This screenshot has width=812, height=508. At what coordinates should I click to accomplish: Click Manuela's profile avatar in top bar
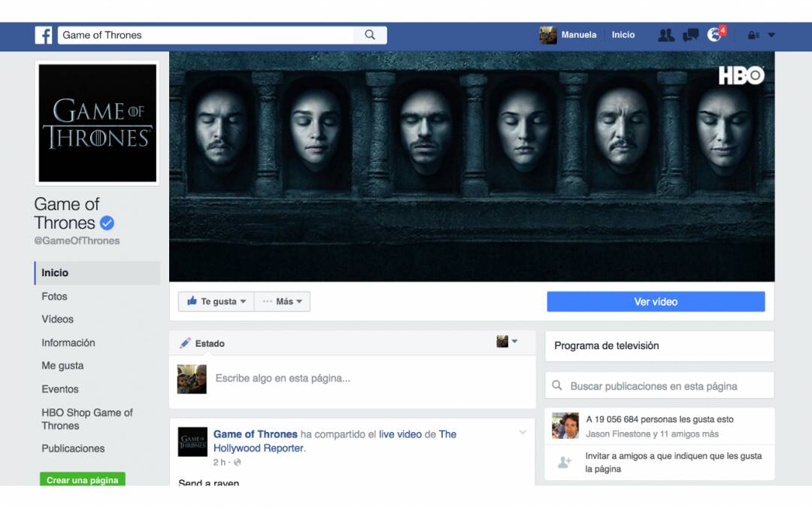click(x=548, y=35)
